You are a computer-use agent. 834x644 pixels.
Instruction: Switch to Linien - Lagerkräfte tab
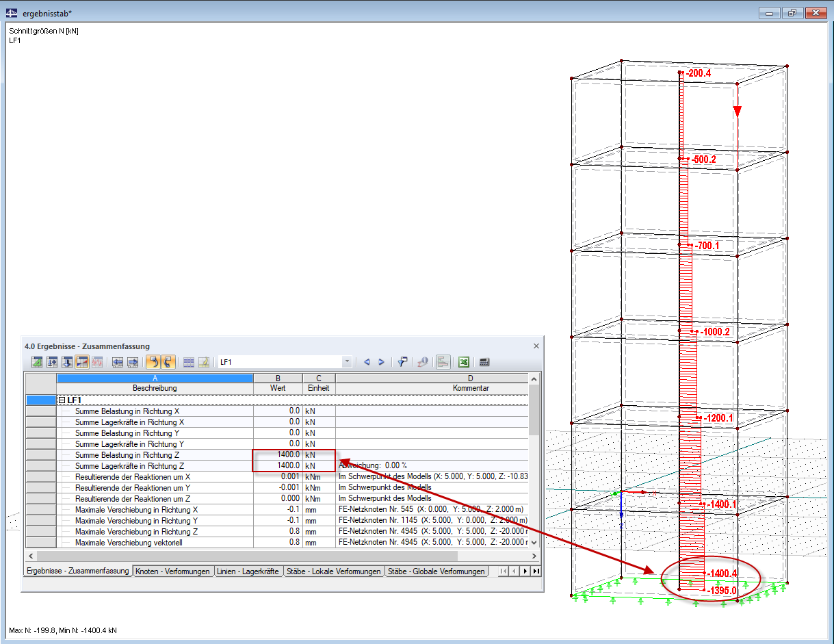250,571
